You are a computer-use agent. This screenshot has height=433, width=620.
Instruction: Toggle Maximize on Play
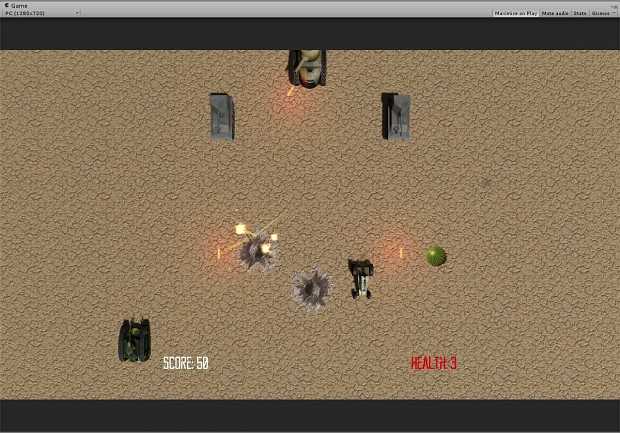pyautogui.click(x=515, y=13)
